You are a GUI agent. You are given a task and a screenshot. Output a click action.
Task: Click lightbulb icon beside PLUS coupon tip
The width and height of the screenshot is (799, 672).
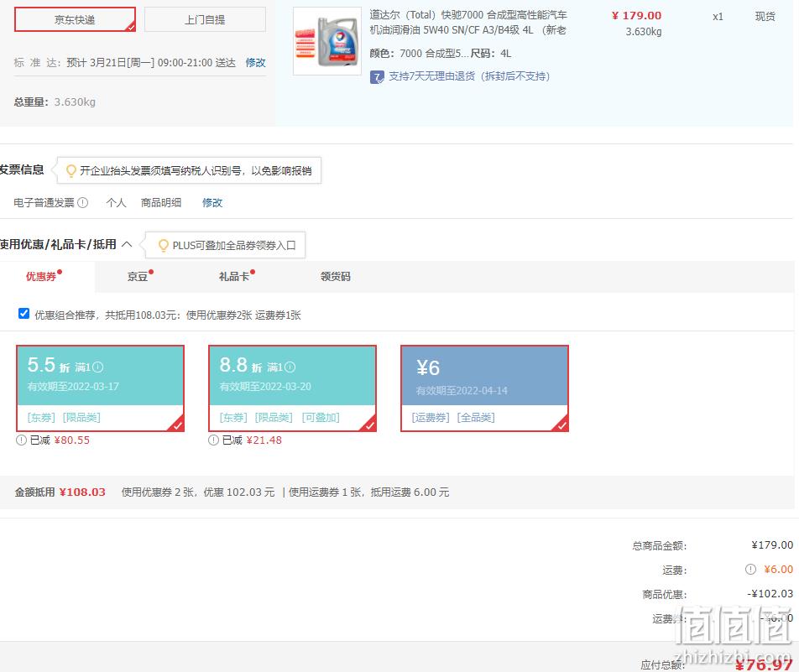(163, 245)
